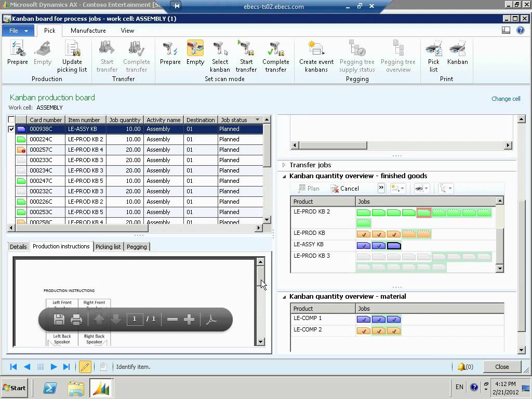This screenshot has height=399, width=532.
Task: Click Prepare in Set scan mode group
Action: [x=170, y=52]
